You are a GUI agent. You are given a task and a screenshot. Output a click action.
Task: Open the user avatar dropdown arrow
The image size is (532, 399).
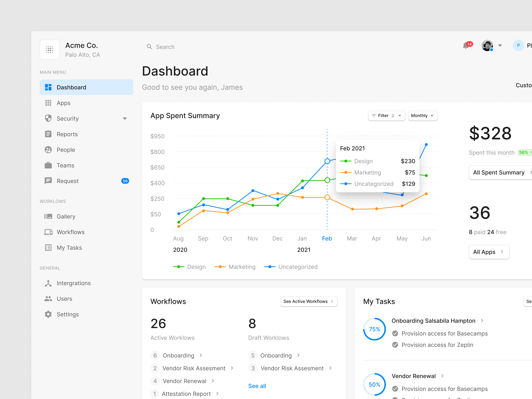click(x=500, y=45)
